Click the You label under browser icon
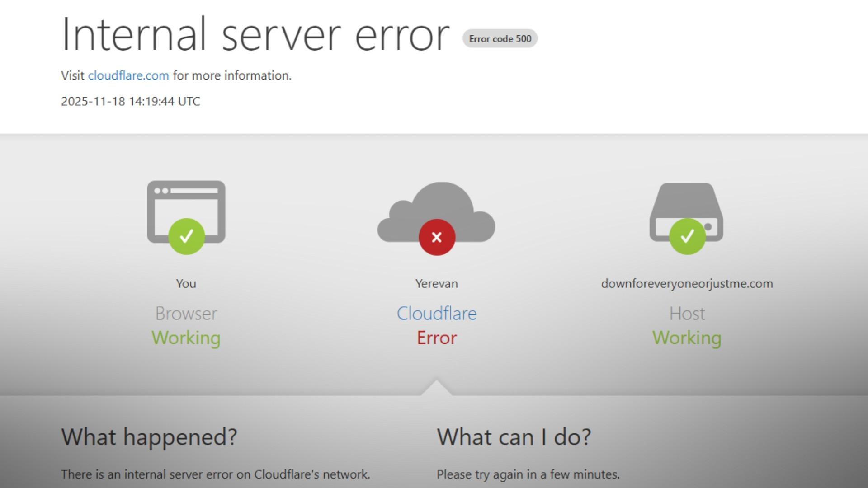Viewport: 868px width, 488px height. click(x=186, y=284)
